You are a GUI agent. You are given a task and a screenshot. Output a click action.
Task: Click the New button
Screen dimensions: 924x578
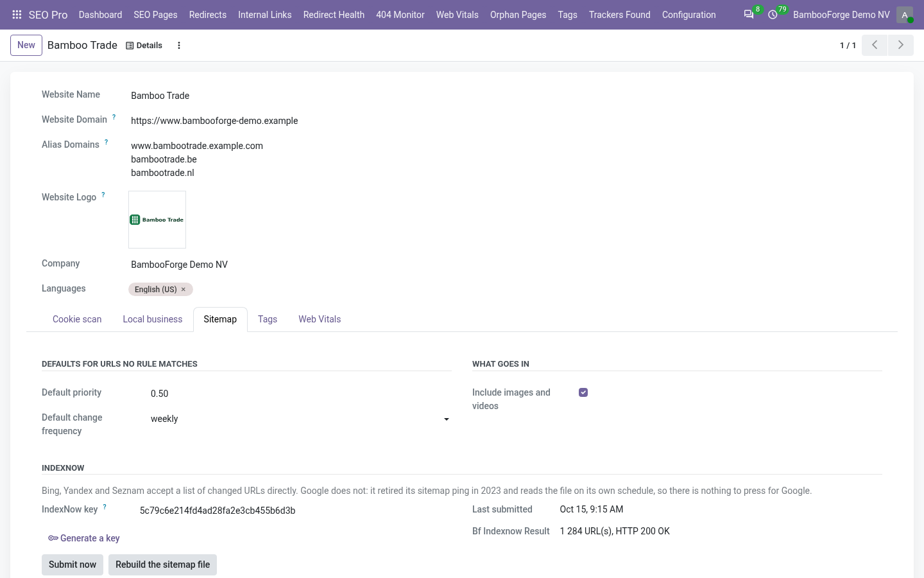pyautogui.click(x=26, y=45)
